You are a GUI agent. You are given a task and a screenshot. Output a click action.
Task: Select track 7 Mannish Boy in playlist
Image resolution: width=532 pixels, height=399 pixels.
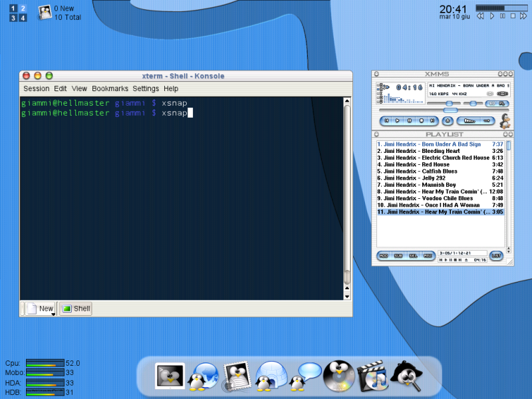point(440,185)
